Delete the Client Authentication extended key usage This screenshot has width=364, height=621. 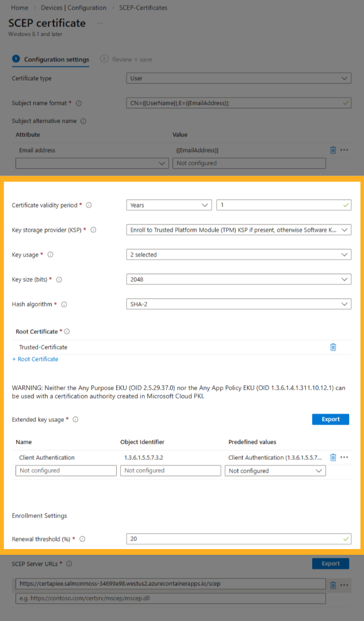point(333,457)
